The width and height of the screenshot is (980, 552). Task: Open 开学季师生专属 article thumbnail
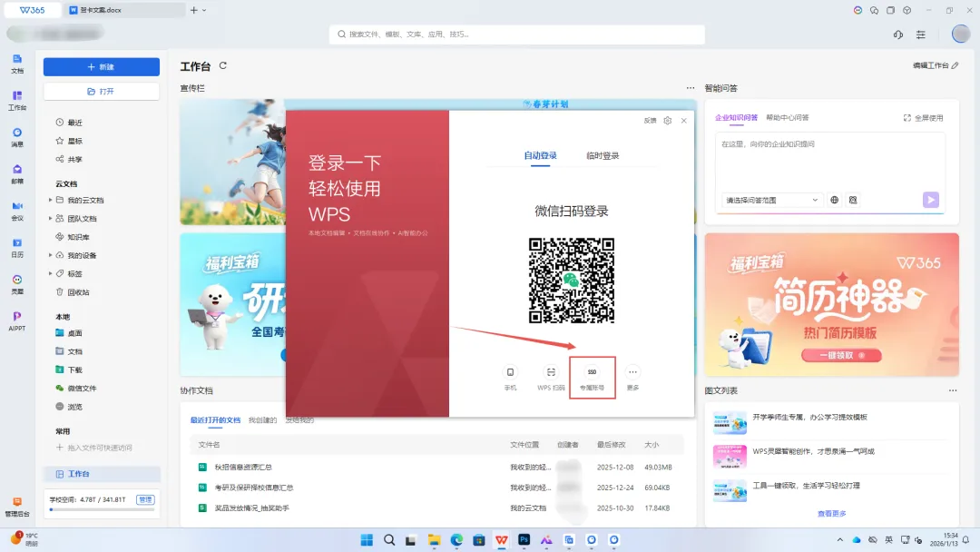(730, 422)
